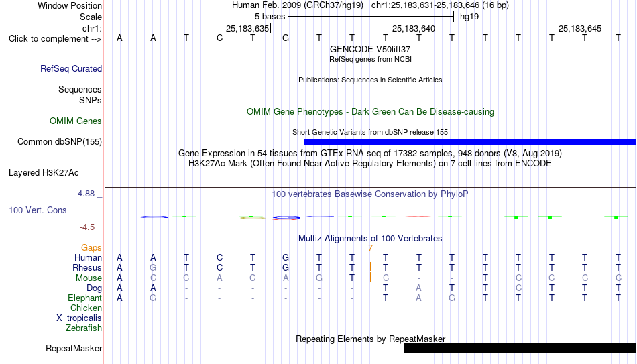This screenshot has width=637, height=364.
Task: Click 'Multiz Alignments of 100 Vertebrates' title
Action: tap(370, 239)
